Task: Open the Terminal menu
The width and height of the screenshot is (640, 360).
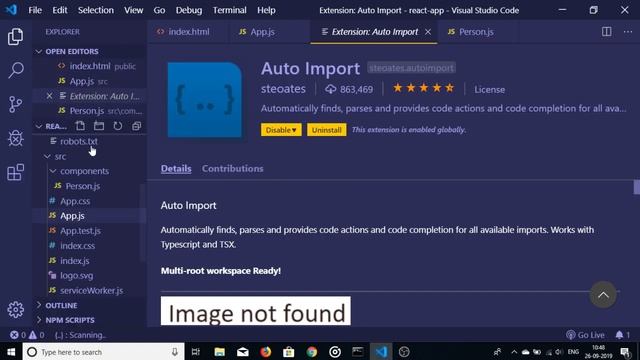Action: click(x=229, y=10)
